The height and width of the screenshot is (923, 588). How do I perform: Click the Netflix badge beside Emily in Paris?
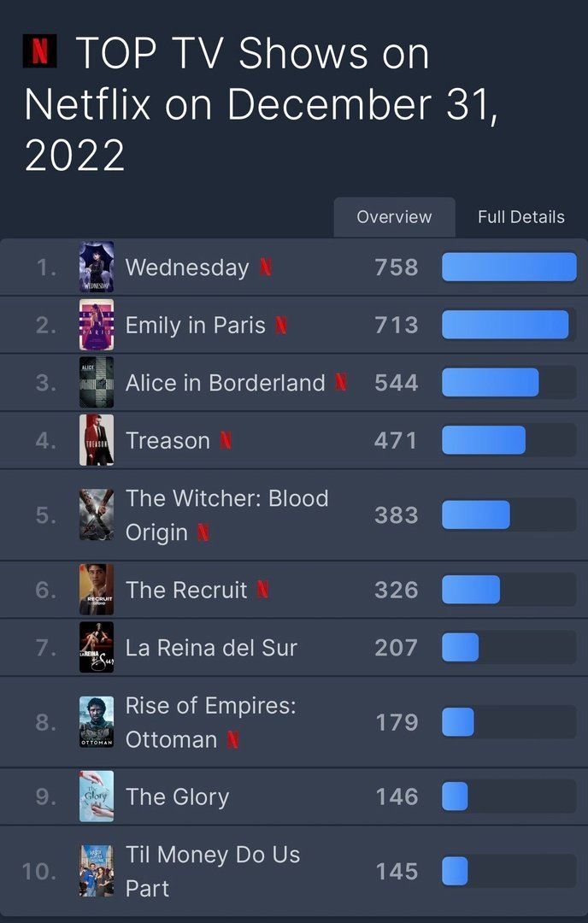pos(281,326)
